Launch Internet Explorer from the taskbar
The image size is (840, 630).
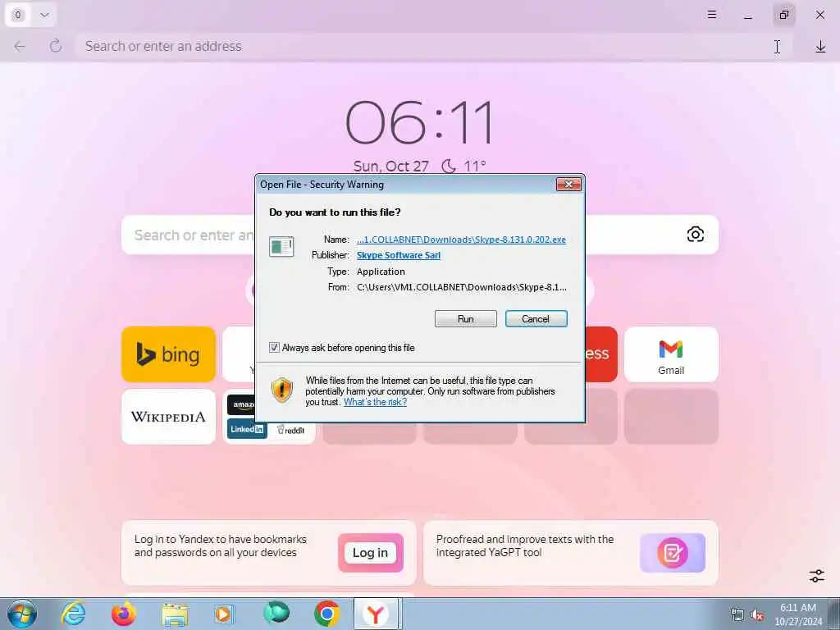pos(73,614)
